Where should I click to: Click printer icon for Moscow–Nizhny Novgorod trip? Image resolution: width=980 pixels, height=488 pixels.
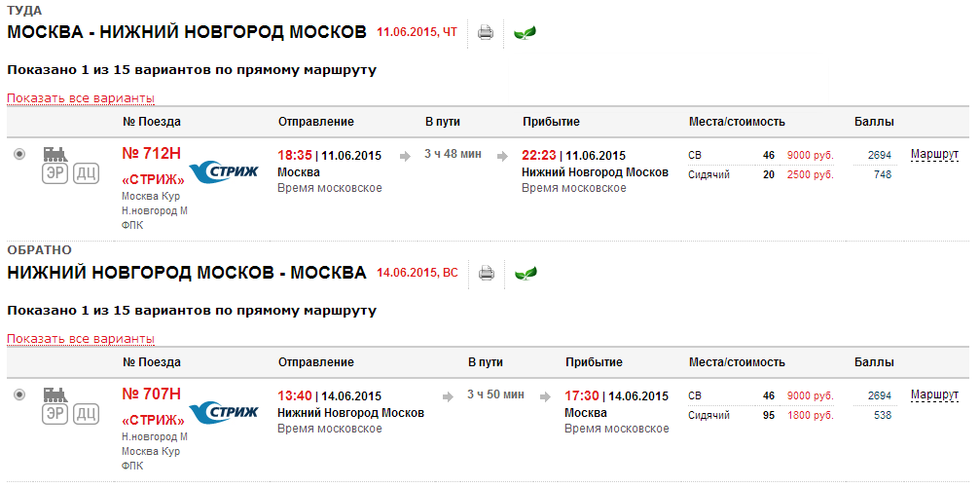pyautogui.click(x=486, y=33)
